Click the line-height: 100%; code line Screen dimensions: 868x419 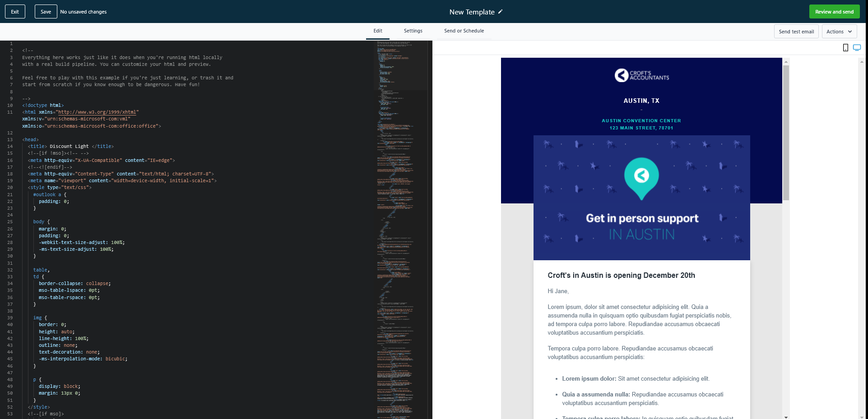(x=64, y=338)
